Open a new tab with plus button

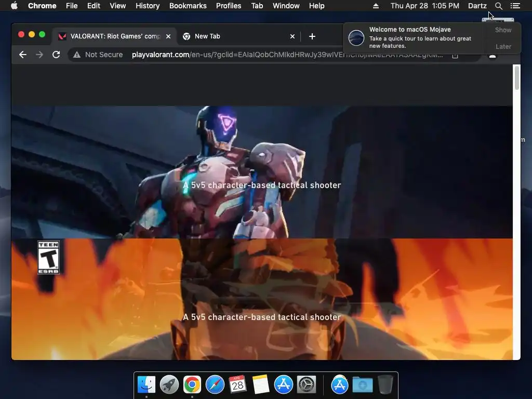(x=312, y=36)
